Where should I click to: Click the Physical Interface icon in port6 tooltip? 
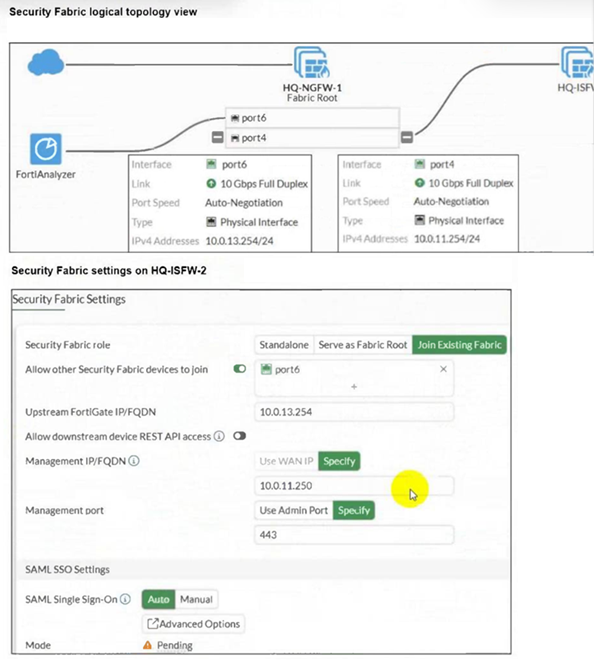tap(211, 221)
